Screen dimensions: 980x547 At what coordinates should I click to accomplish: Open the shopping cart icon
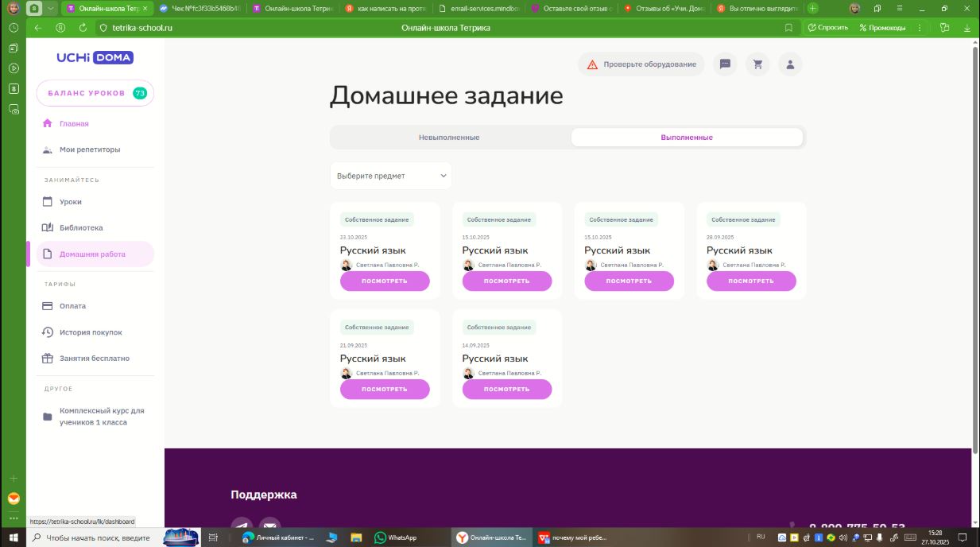click(757, 64)
